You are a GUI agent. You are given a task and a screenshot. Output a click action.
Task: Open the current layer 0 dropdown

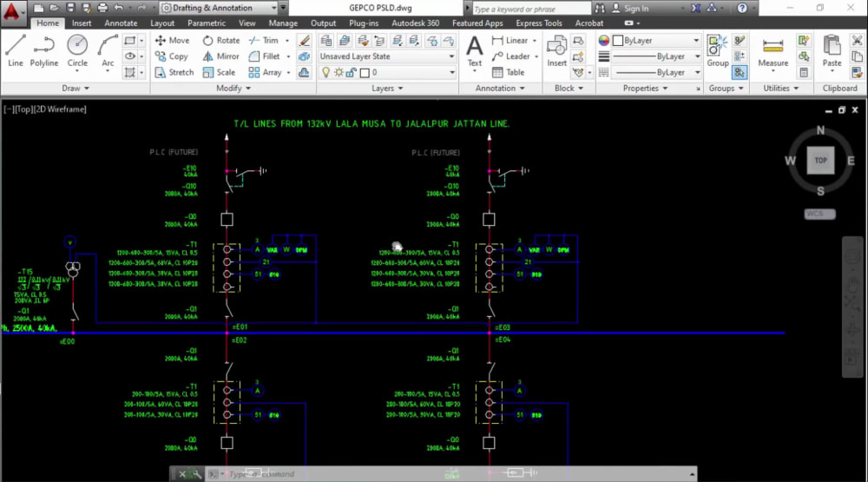point(387,73)
